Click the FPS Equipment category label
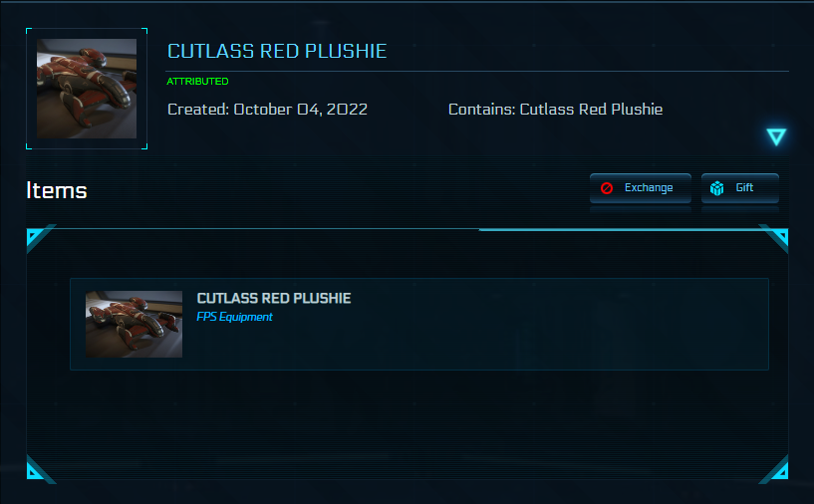The width and height of the screenshot is (814, 504). pos(234,317)
